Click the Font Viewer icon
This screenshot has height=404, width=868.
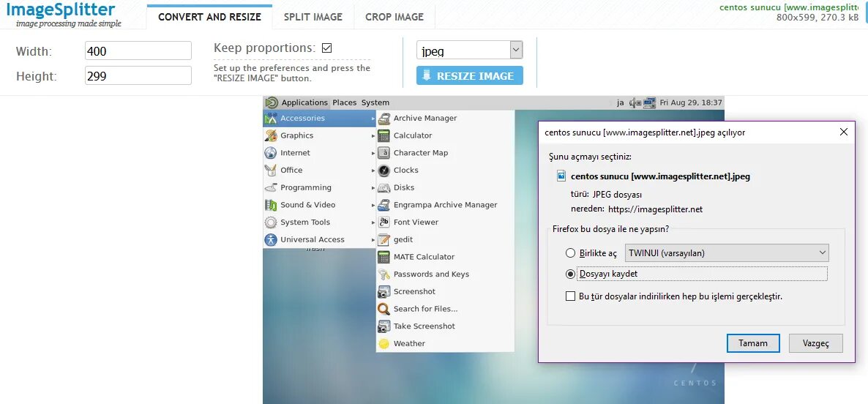click(x=384, y=222)
